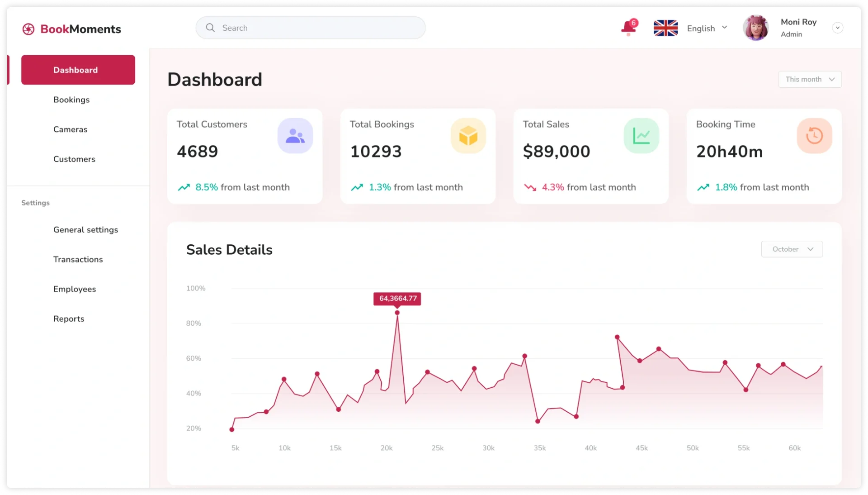This screenshot has height=495, width=868.
Task: Open the Reports page link
Action: click(x=69, y=319)
